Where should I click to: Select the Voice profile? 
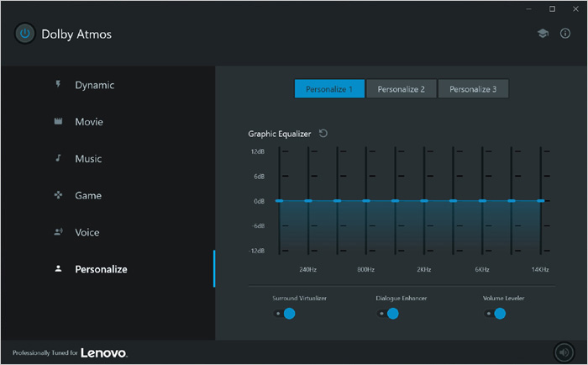click(x=87, y=232)
